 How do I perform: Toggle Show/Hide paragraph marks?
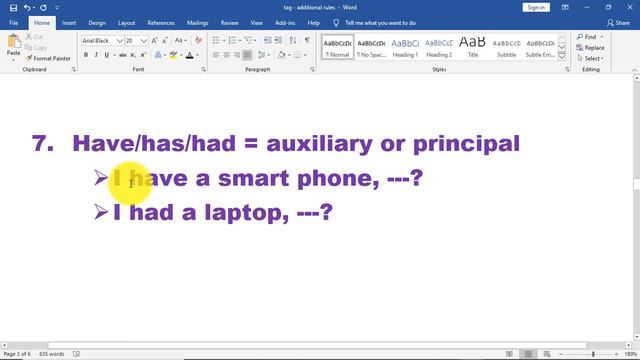pos(307,40)
